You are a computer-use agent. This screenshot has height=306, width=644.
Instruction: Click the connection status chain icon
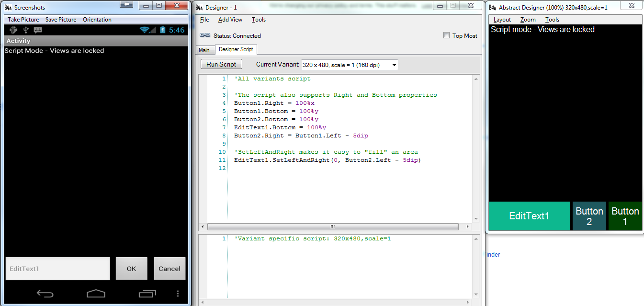point(204,35)
